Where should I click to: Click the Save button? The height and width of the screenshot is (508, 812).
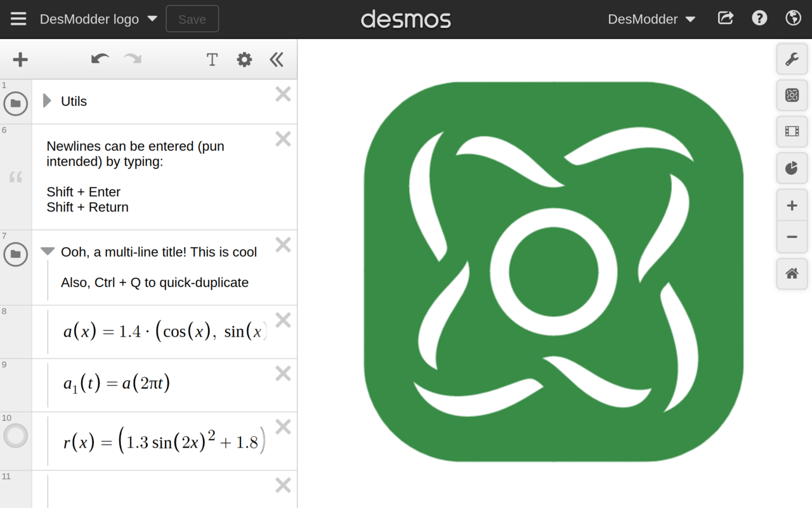pyautogui.click(x=192, y=19)
